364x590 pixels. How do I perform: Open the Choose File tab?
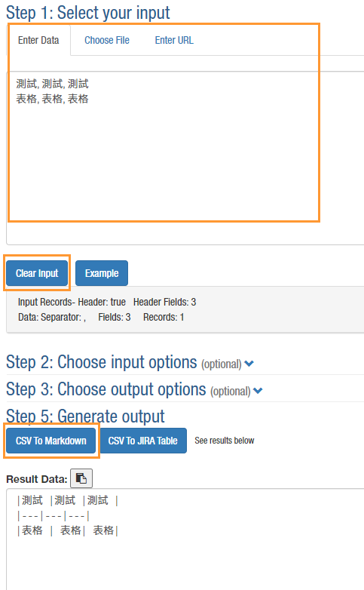pos(107,40)
